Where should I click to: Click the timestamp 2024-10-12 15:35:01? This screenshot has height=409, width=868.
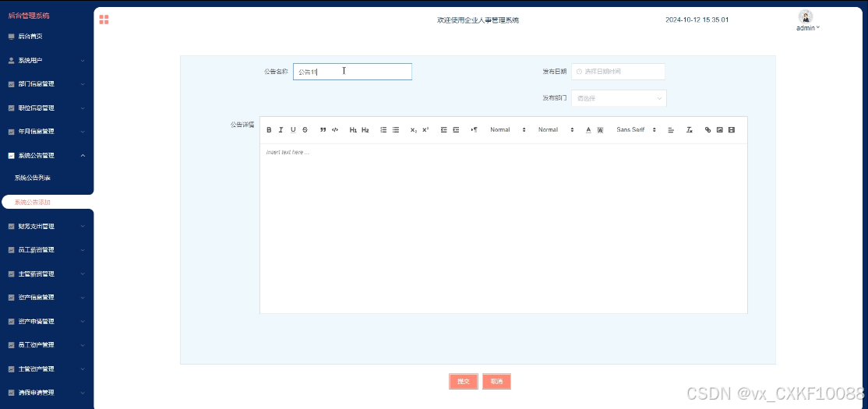[x=697, y=20]
